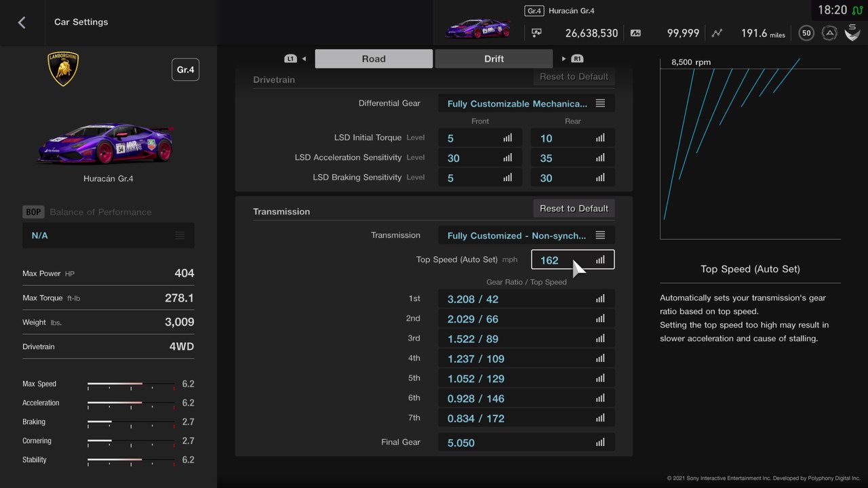Edit 6th gear ratio 0.928 / 146

[x=526, y=399]
